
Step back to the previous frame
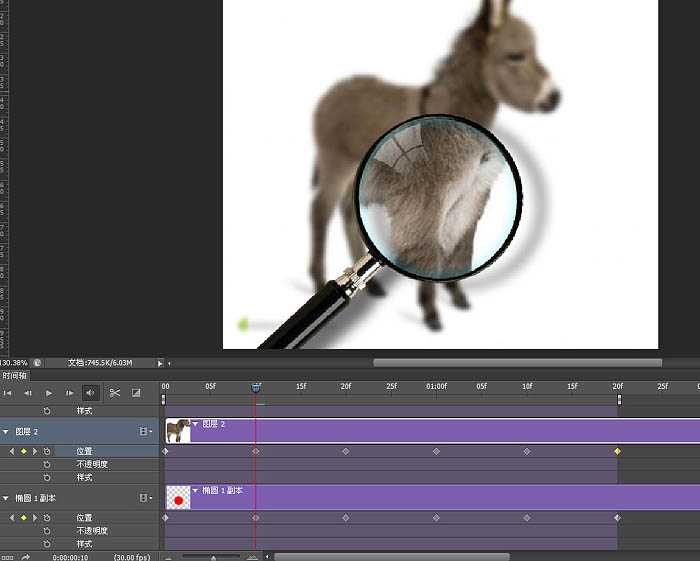coord(28,393)
